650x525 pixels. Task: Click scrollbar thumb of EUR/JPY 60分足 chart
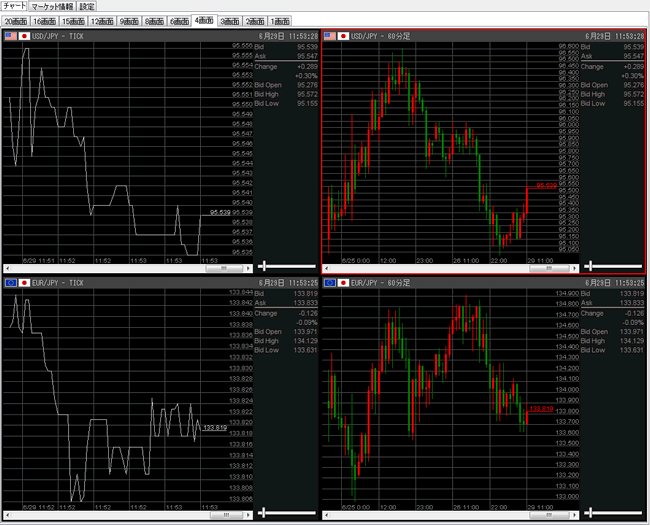pos(549,515)
